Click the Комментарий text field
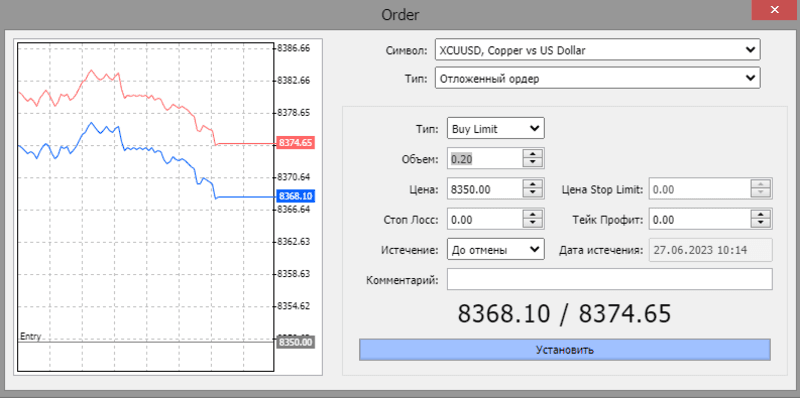This screenshot has width=800, height=398. tap(610, 280)
